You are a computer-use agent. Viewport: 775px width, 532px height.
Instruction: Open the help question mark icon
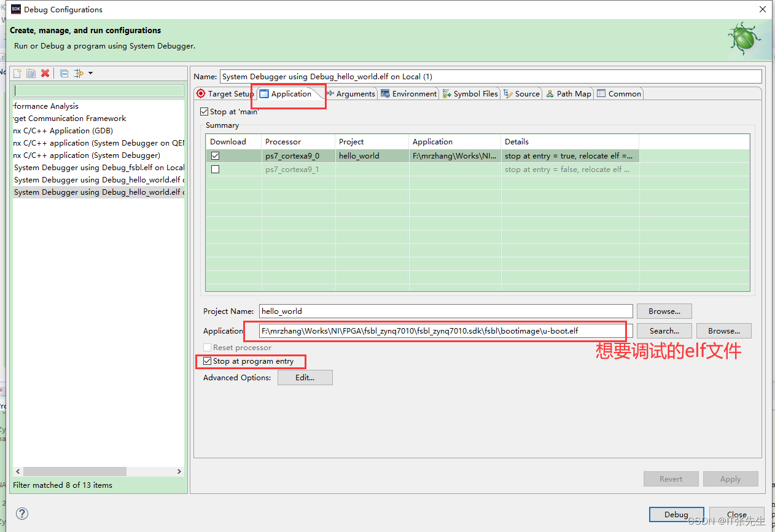click(x=22, y=514)
